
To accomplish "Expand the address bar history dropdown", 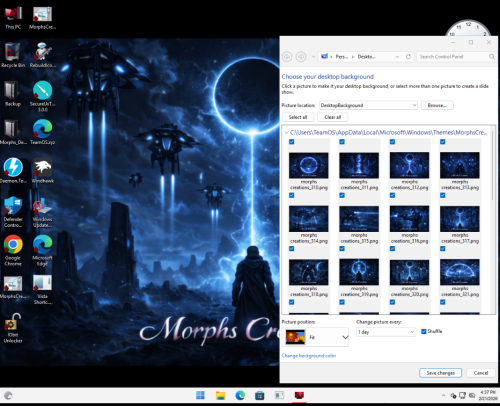I will pyautogui.click(x=397, y=57).
